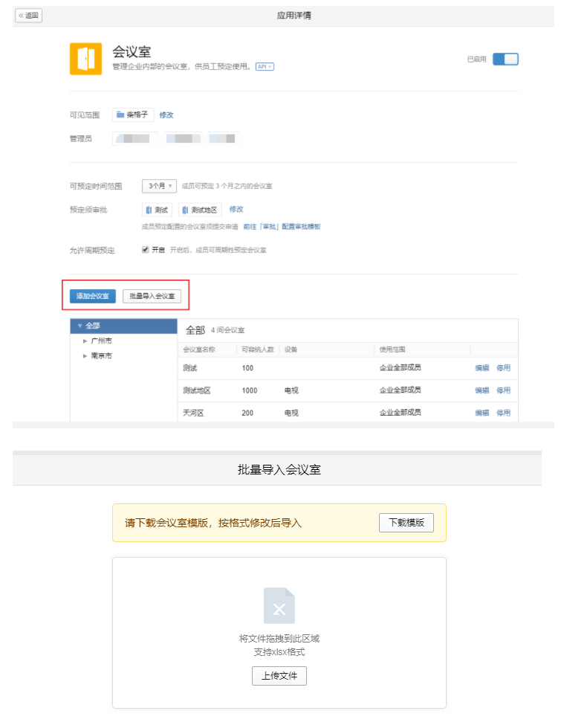The width and height of the screenshot is (564, 728).
Task: Click the capacity value 200
Action: 247,413
